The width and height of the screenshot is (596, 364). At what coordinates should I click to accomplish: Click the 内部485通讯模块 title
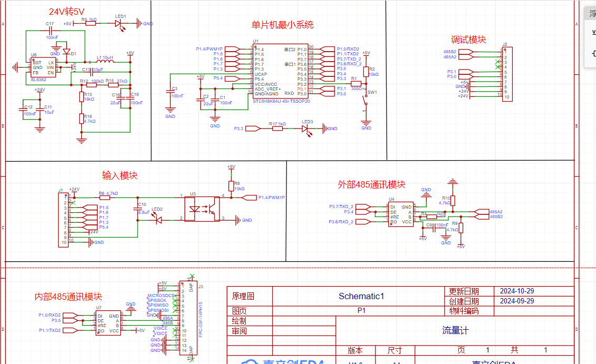point(69,297)
